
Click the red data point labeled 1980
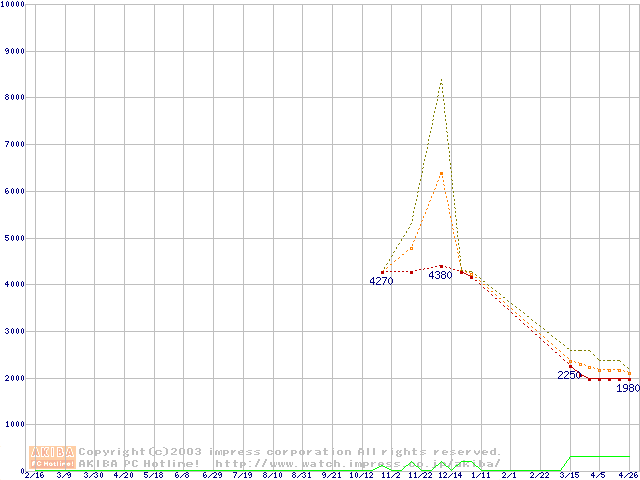[629, 379]
